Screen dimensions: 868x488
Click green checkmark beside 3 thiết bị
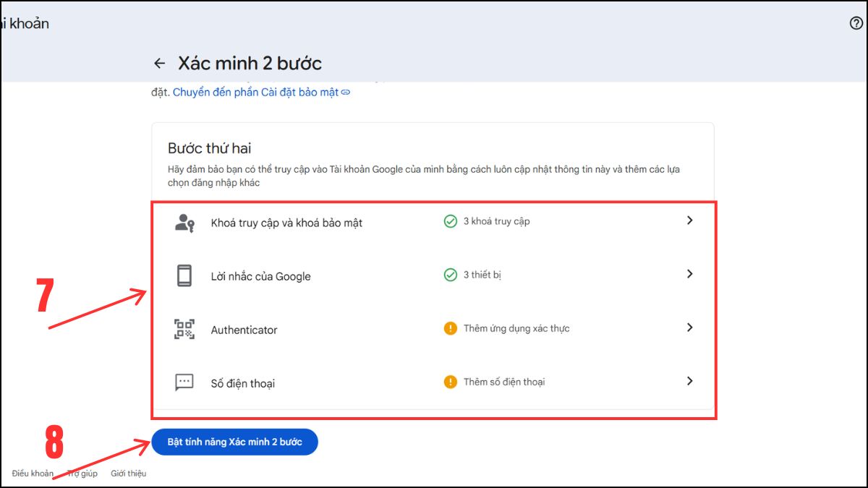tap(450, 275)
